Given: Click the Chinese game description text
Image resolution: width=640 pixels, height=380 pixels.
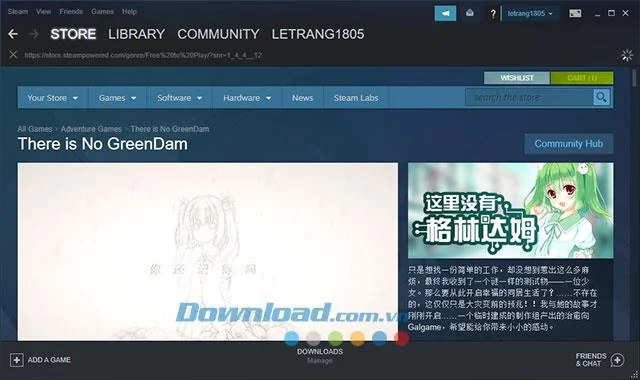Looking at the screenshot, I should point(503,298).
